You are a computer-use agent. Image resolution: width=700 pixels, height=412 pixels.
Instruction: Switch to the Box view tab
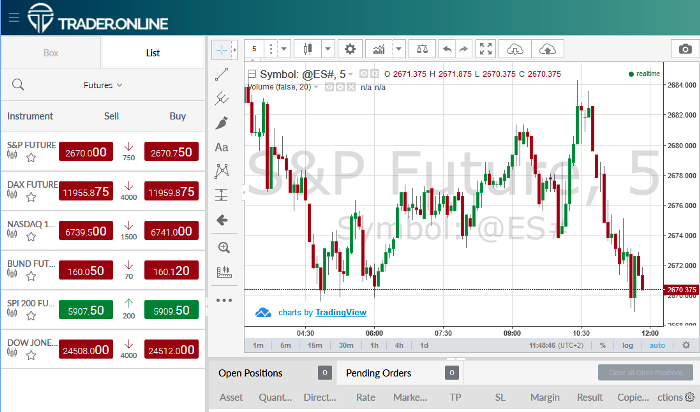(x=51, y=53)
